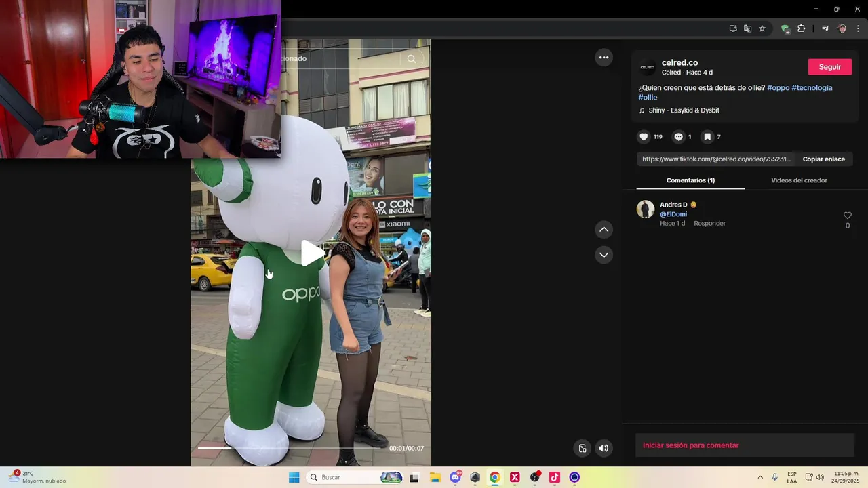Switch ESP LAA keyboard language

pyautogui.click(x=792, y=477)
